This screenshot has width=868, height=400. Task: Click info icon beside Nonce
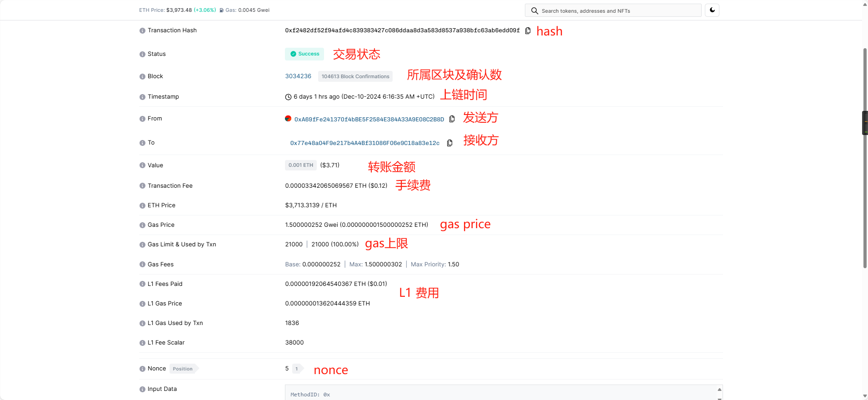pos(142,369)
